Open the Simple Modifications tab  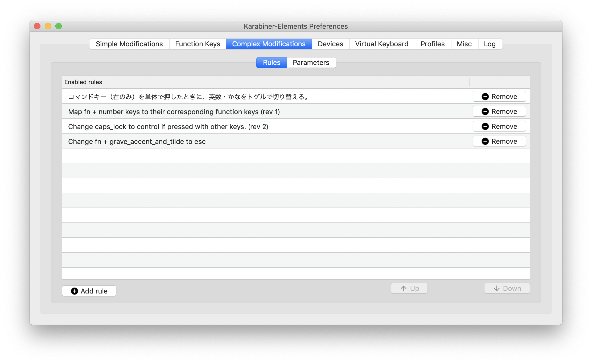click(x=129, y=44)
